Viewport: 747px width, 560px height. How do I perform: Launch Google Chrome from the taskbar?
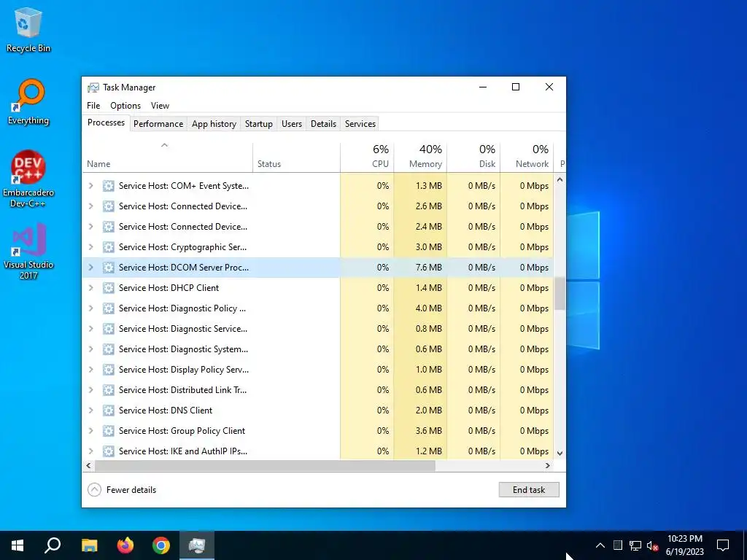(x=161, y=545)
